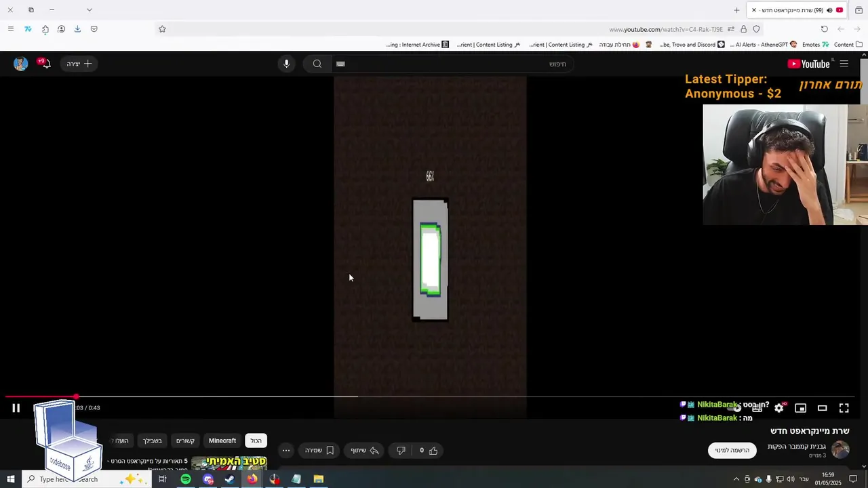Open the YouTube create button
Image resolution: width=868 pixels, height=488 pixels.
pos(79,64)
